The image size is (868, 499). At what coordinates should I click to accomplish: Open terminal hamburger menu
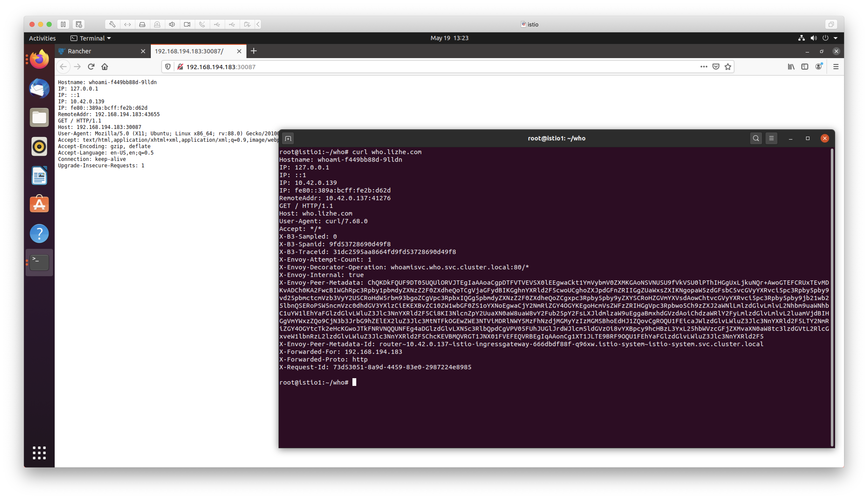[771, 139]
